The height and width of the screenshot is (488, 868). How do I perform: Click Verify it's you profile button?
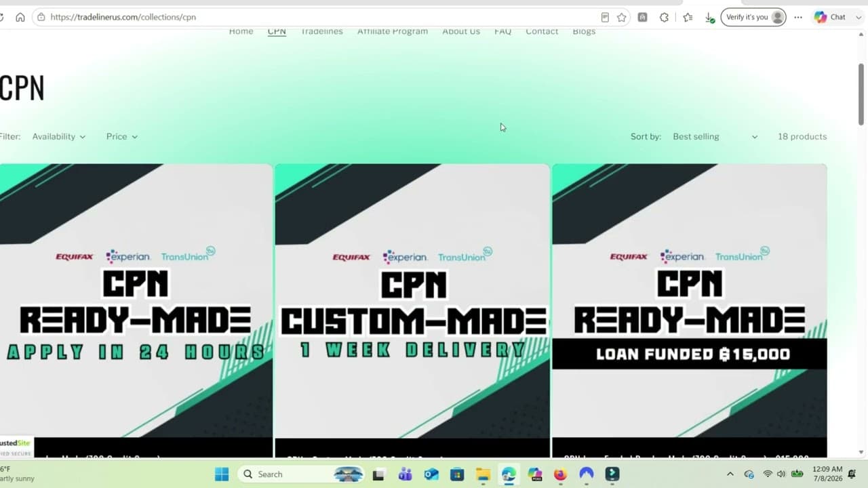tap(753, 17)
